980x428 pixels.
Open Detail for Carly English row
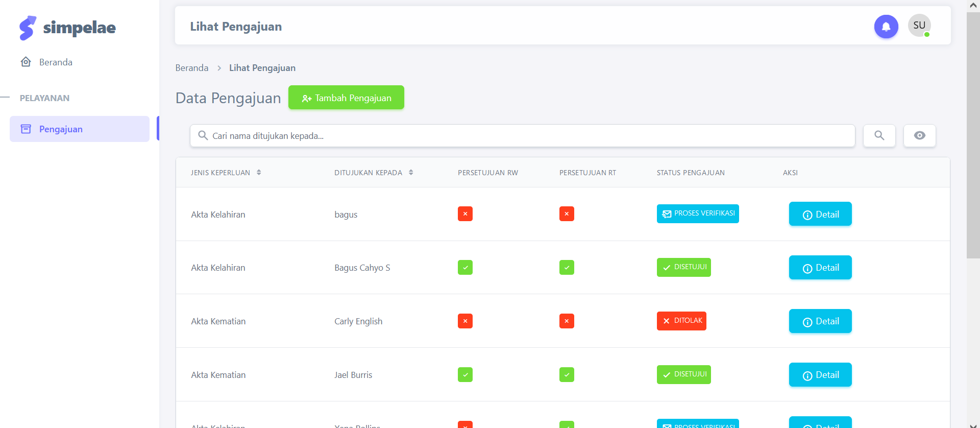[820, 321]
